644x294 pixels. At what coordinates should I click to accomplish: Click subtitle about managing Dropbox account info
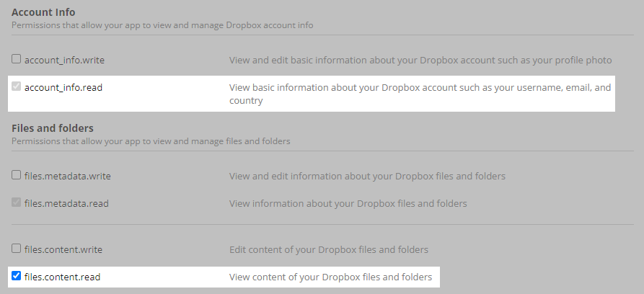162,25
